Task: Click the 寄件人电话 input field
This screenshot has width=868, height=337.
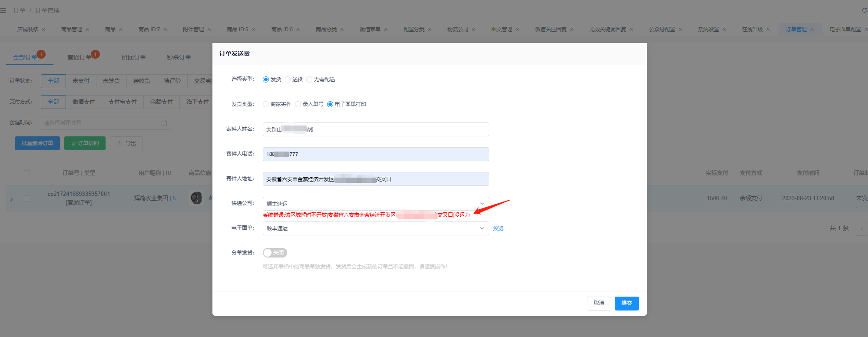Action: [x=376, y=154]
